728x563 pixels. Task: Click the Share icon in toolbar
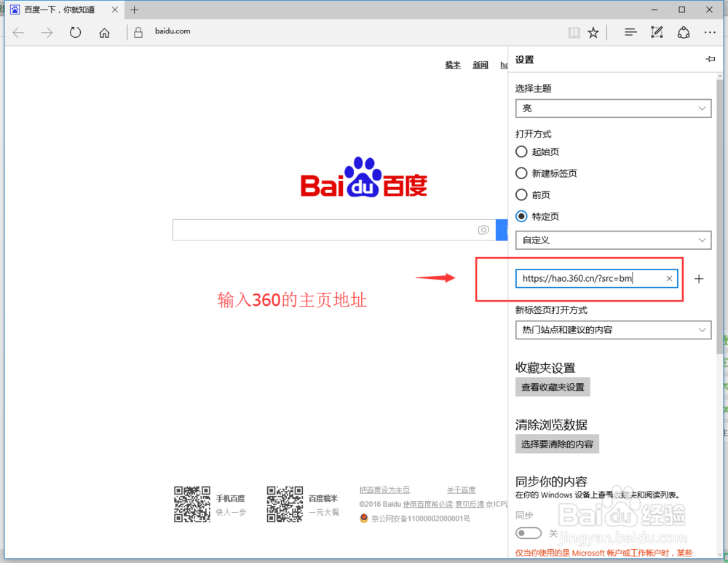click(684, 32)
